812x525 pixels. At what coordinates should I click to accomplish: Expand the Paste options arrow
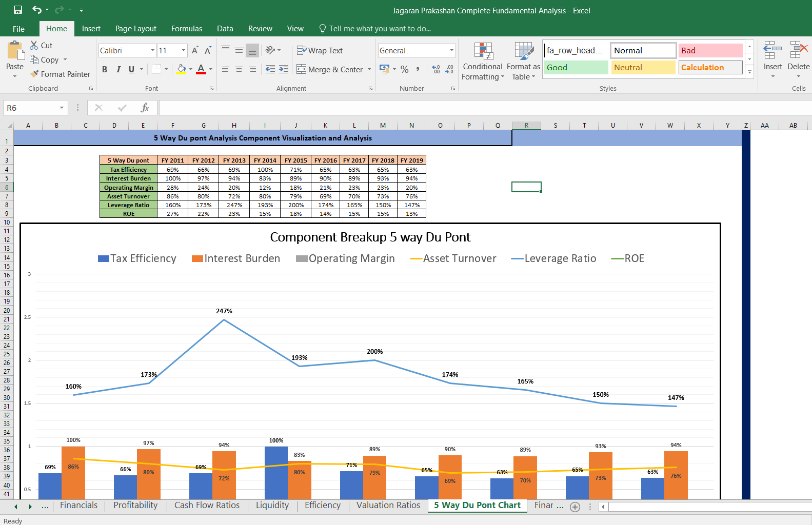click(x=15, y=76)
